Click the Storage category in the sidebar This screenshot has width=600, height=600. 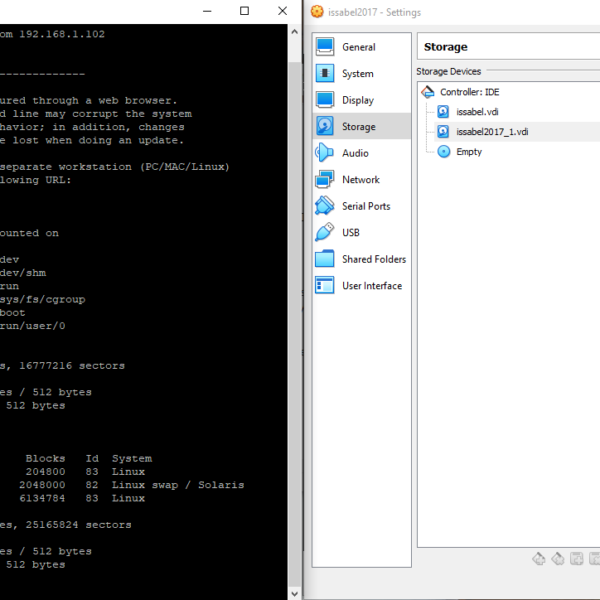(x=358, y=127)
